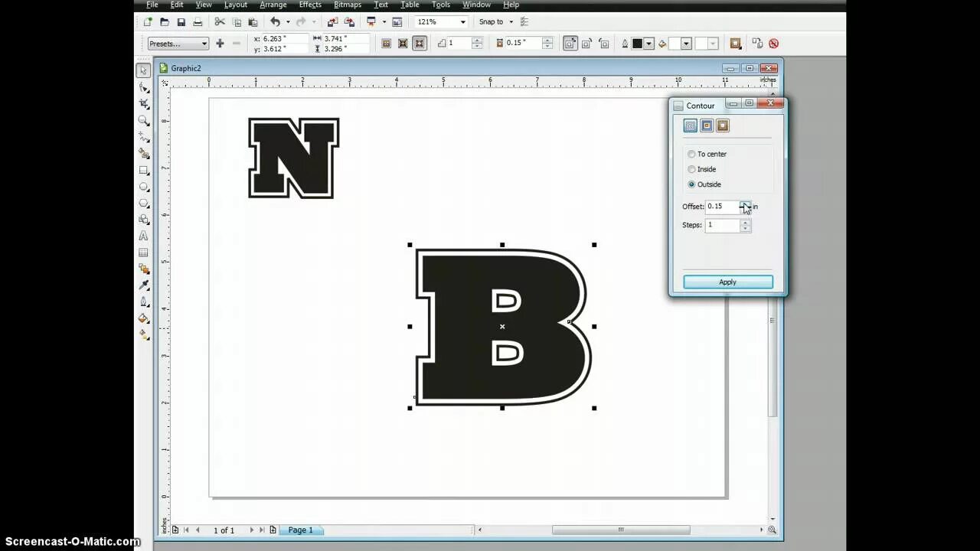Click the Print icon

(198, 22)
